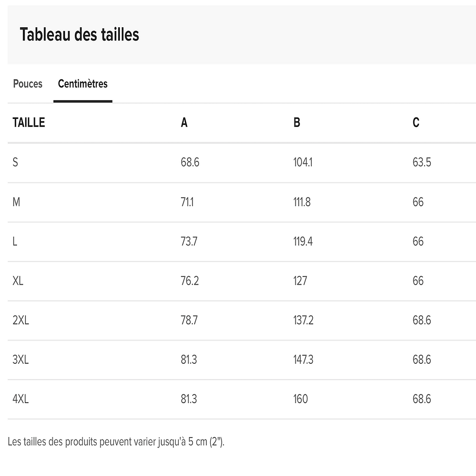Click the TAILLE column header
The image size is (476, 476).
29,123
